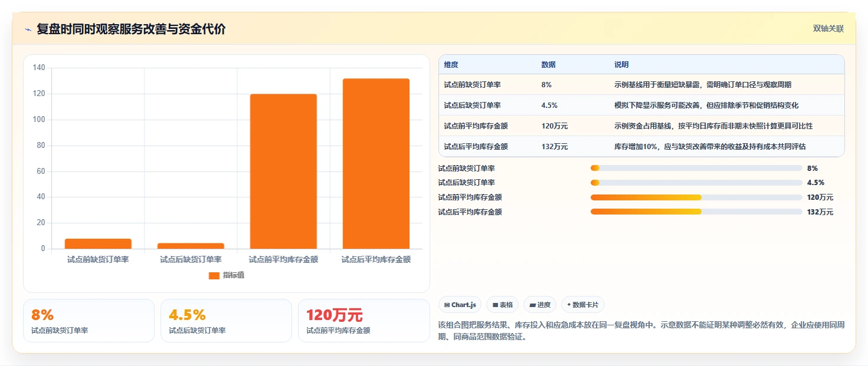Screen dimensions: 868x366
Task: Click x-axis label 试点后平均库存金额
Action: tap(376, 259)
